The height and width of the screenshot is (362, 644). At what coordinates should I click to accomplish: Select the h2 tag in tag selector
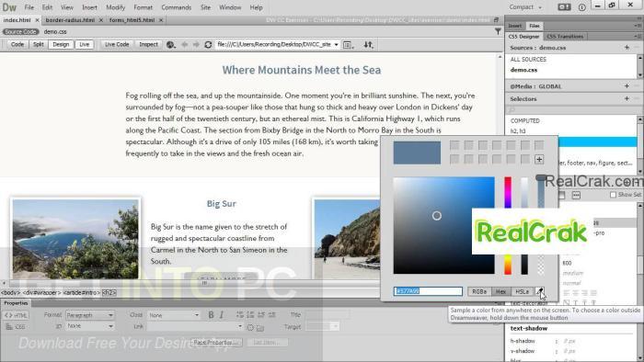point(109,293)
